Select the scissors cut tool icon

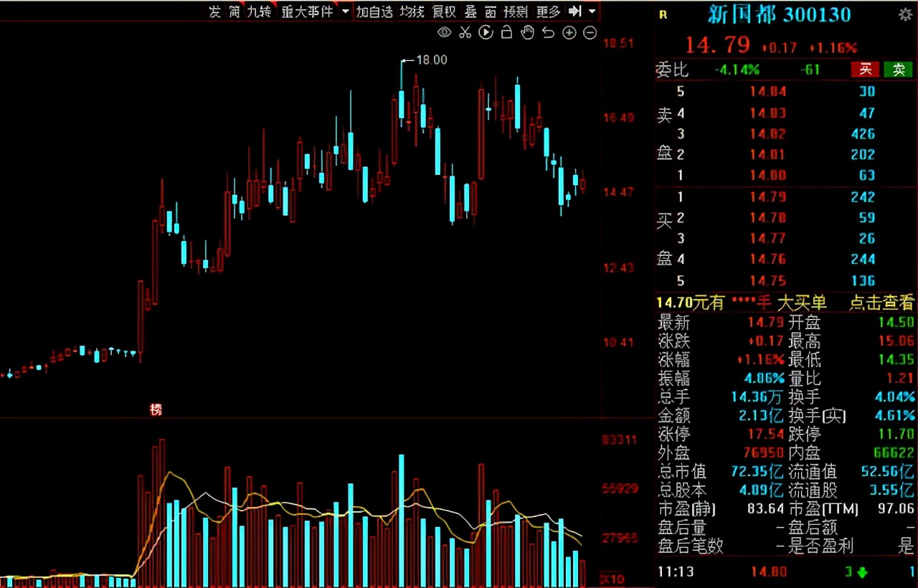(465, 32)
